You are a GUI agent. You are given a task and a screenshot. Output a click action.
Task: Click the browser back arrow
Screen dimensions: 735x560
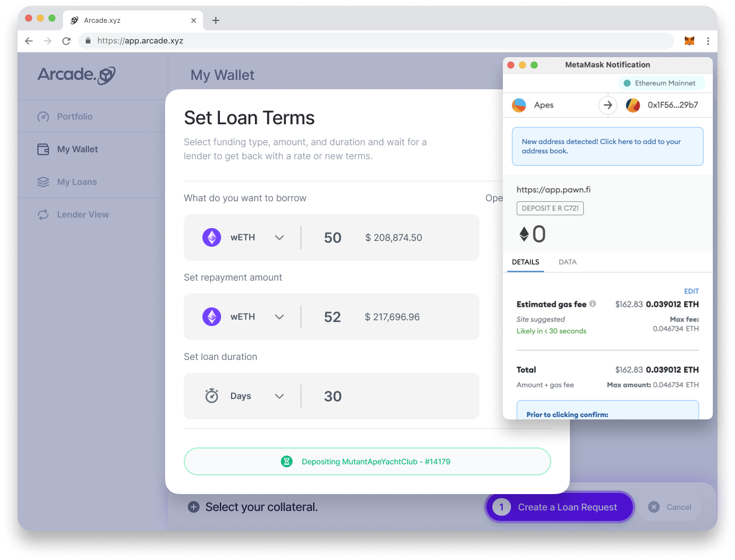point(29,41)
